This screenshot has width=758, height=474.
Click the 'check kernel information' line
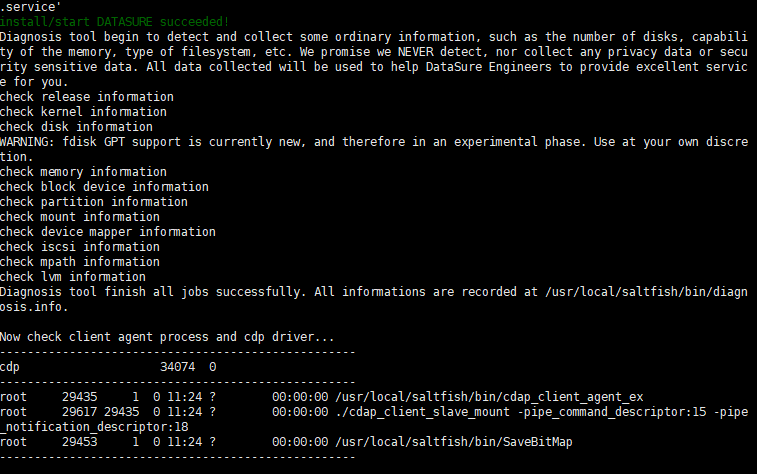point(83,112)
